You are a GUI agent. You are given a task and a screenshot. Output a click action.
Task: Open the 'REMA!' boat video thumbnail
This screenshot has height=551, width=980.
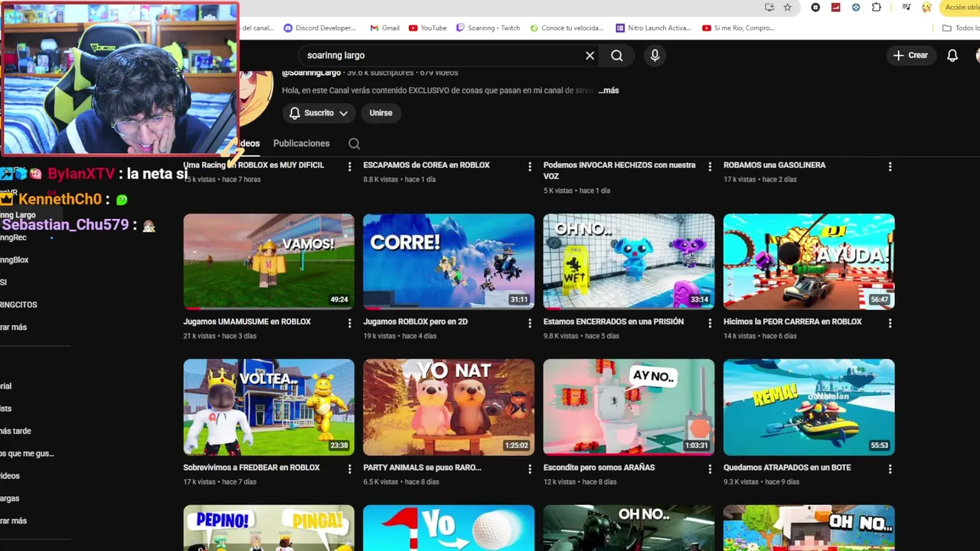click(808, 407)
